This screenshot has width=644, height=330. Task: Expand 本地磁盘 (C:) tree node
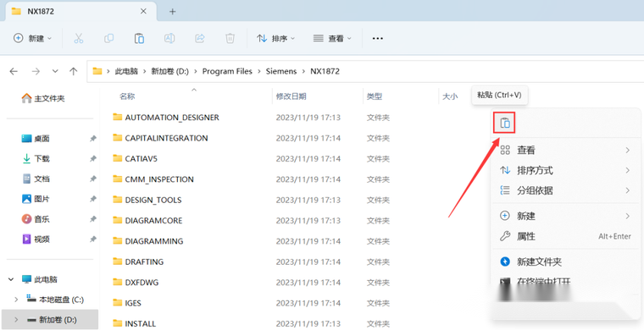click(x=16, y=300)
